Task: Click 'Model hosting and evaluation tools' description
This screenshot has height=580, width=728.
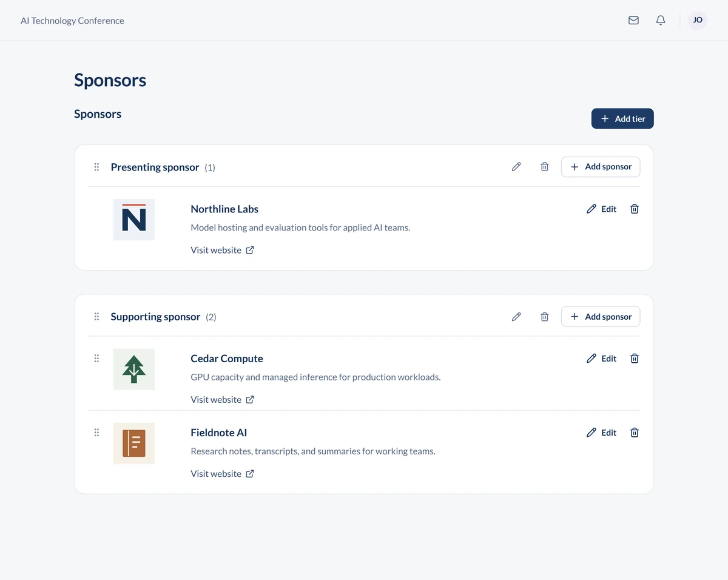Action: (300, 228)
